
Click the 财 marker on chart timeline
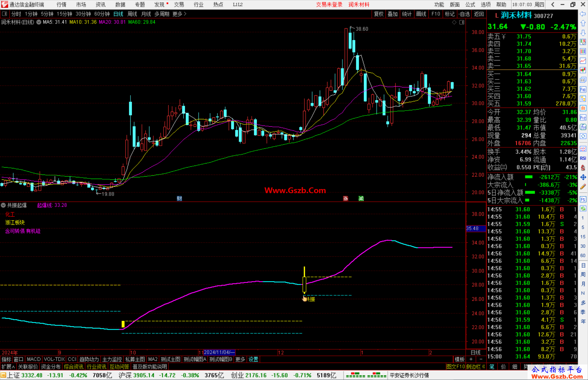pos(179,198)
